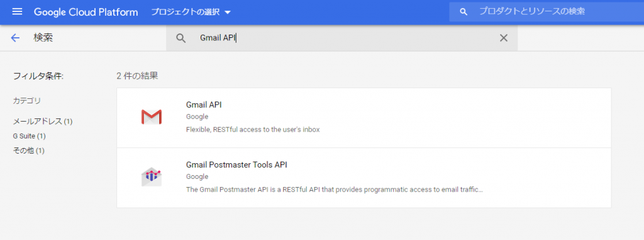Click the カテゴリ filter heading
The image size is (644, 240).
tap(27, 100)
